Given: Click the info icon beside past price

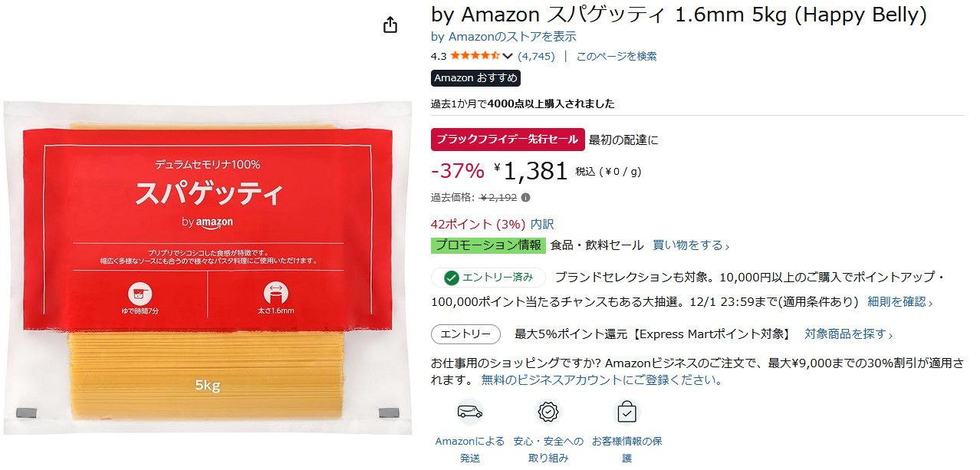Looking at the screenshot, I should [x=525, y=197].
